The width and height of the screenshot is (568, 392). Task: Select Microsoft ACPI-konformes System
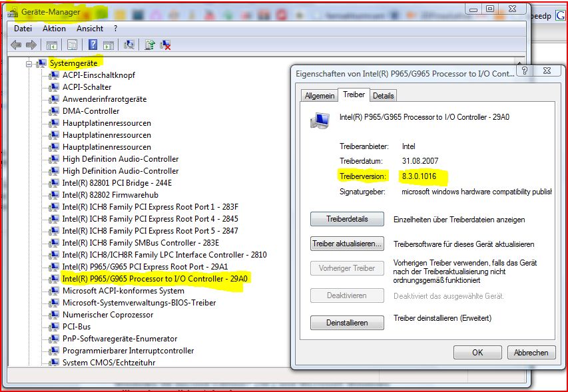coord(123,291)
